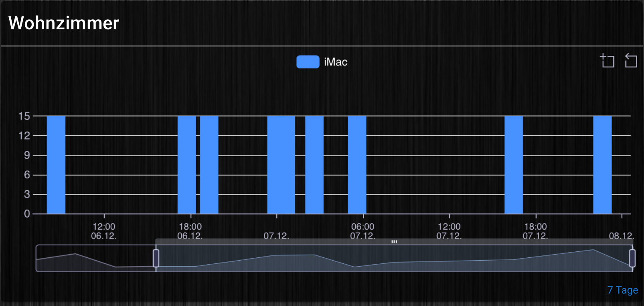Click the right handle of the range slider
The width and height of the screenshot is (644, 306).
tap(632, 258)
